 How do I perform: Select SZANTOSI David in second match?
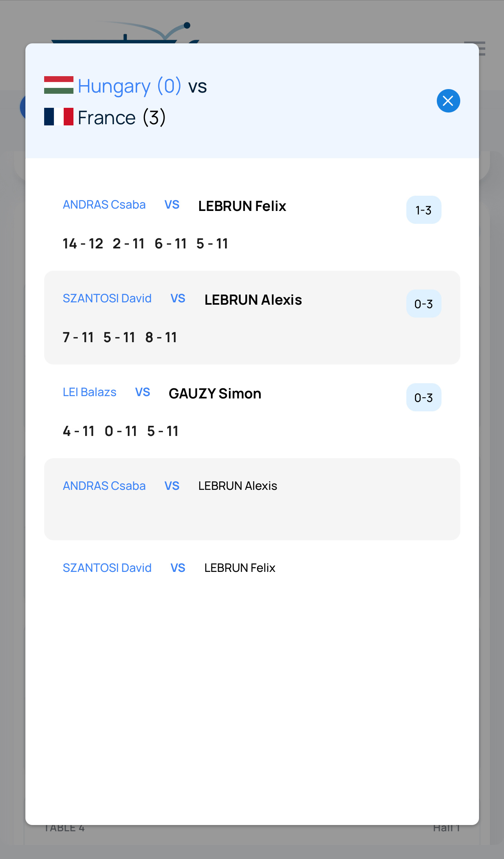click(107, 298)
